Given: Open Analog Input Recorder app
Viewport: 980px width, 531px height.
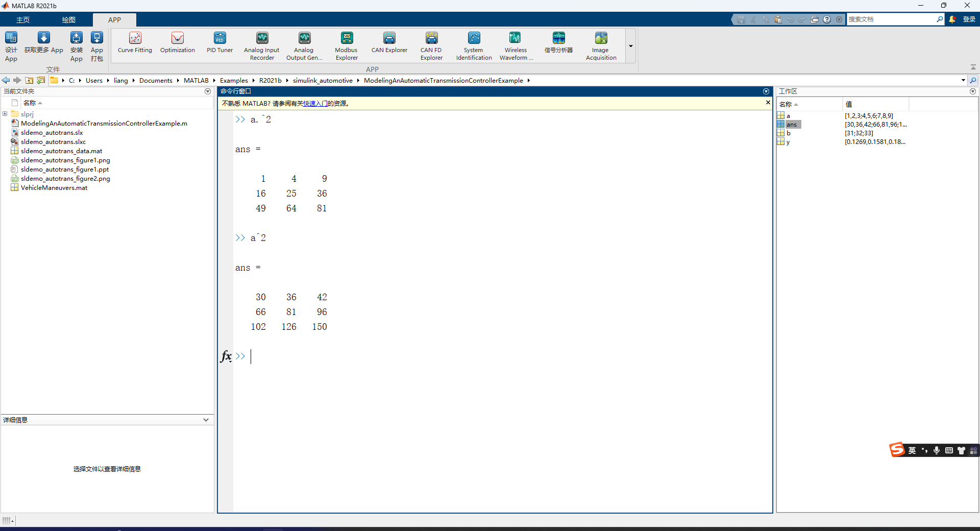Looking at the screenshot, I should tap(262, 46).
